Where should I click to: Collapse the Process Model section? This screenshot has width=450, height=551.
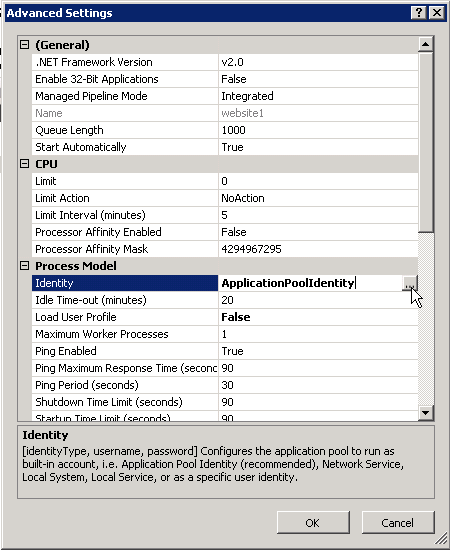(x=24, y=266)
